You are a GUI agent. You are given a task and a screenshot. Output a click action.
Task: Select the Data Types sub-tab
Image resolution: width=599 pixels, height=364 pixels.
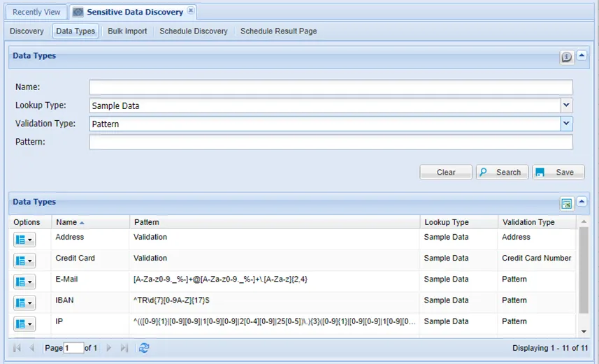pos(75,31)
